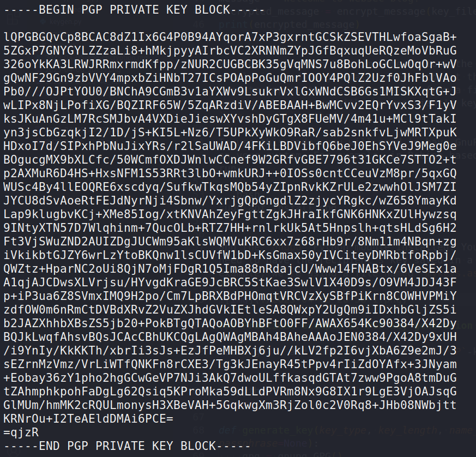Click the key line starting +Eobay36zY1pho2
The width and height of the screenshot is (476, 457).
point(230,377)
